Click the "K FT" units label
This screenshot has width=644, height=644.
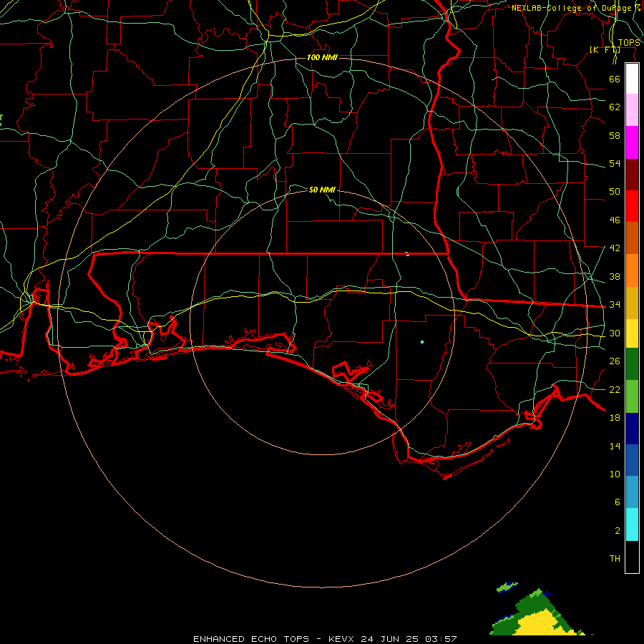click(605, 49)
